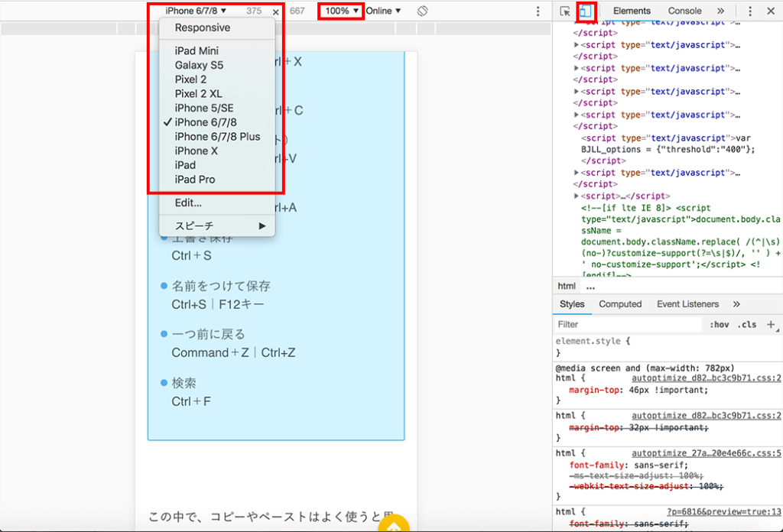This screenshot has width=783, height=532.
Task: Open ?p=6816&preview=true:13 source link
Action: click(723, 511)
